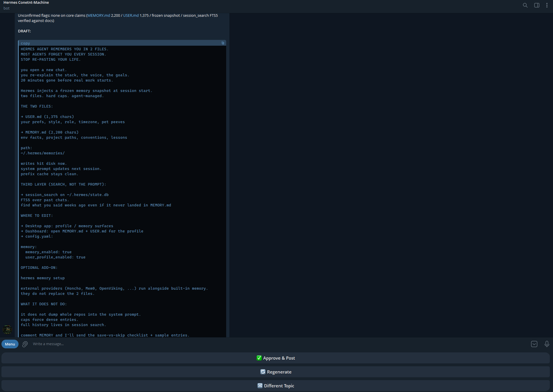Toggle the right sidebar panel icon
Viewport: 553px width, 392px height.
click(x=537, y=5)
